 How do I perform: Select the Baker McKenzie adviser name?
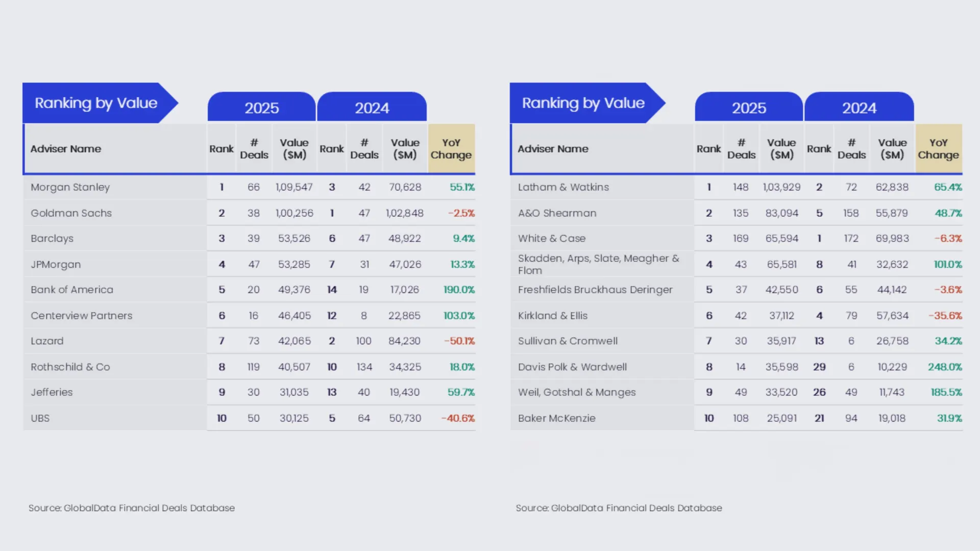(556, 418)
